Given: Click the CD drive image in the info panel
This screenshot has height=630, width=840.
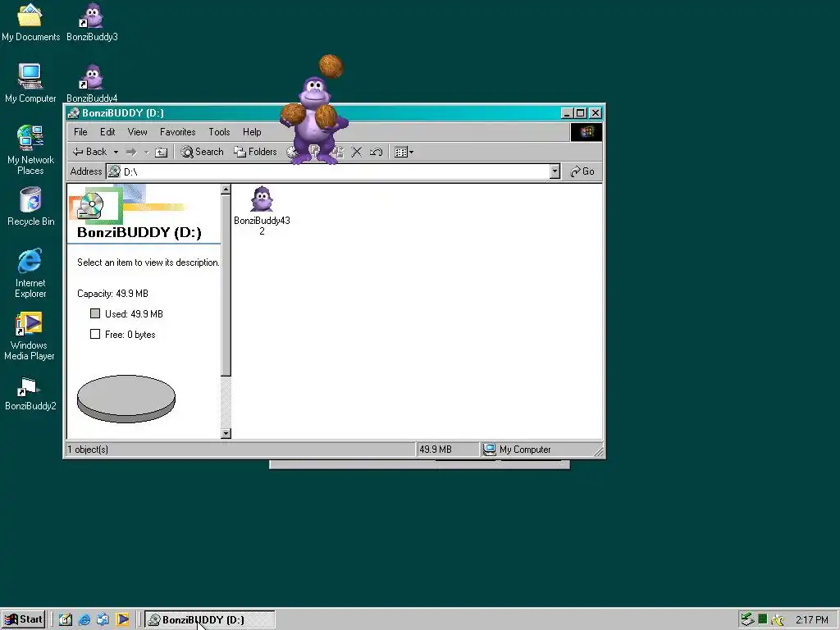Looking at the screenshot, I should pos(91,206).
